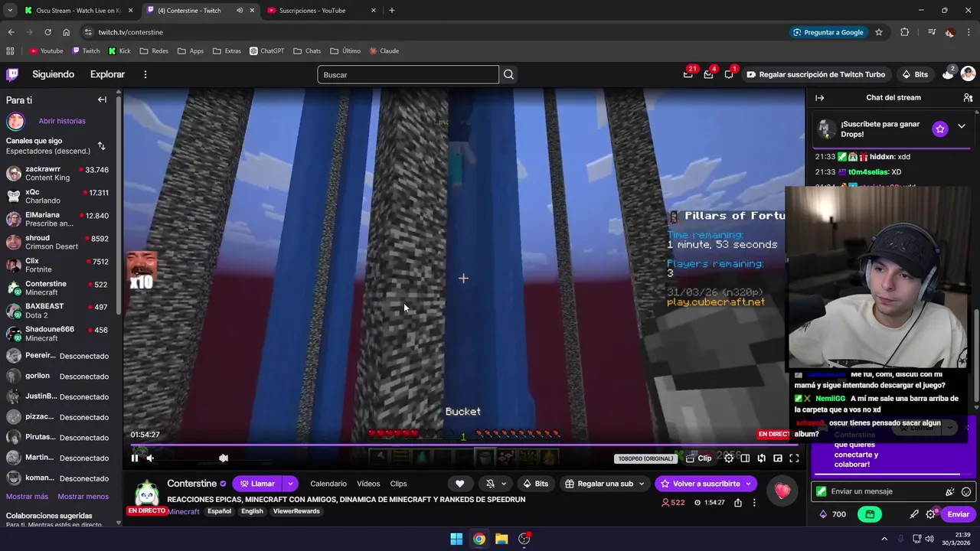Click the Enviar chat button
The height and width of the screenshot is (551, 980).
pyautogui.click(x=958, y=514)
